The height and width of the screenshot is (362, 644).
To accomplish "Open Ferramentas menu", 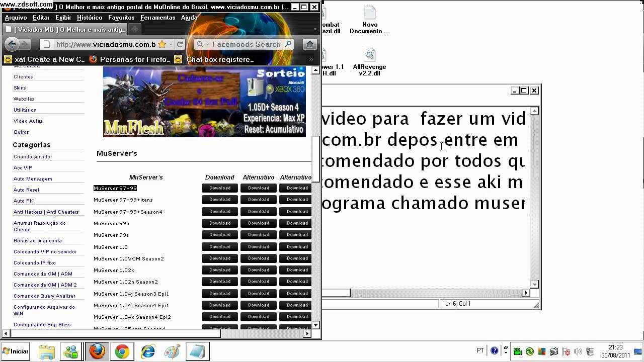I will (158, 18).
